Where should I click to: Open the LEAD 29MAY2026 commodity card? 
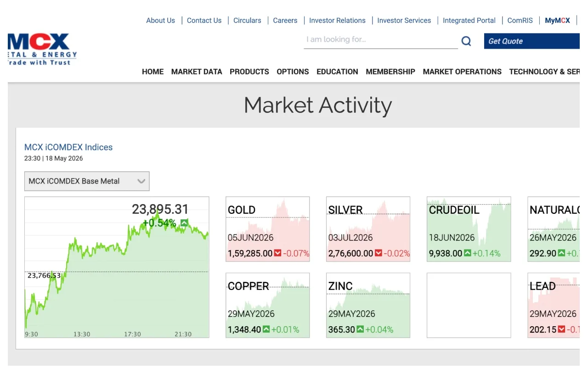[x=554, y=306]
